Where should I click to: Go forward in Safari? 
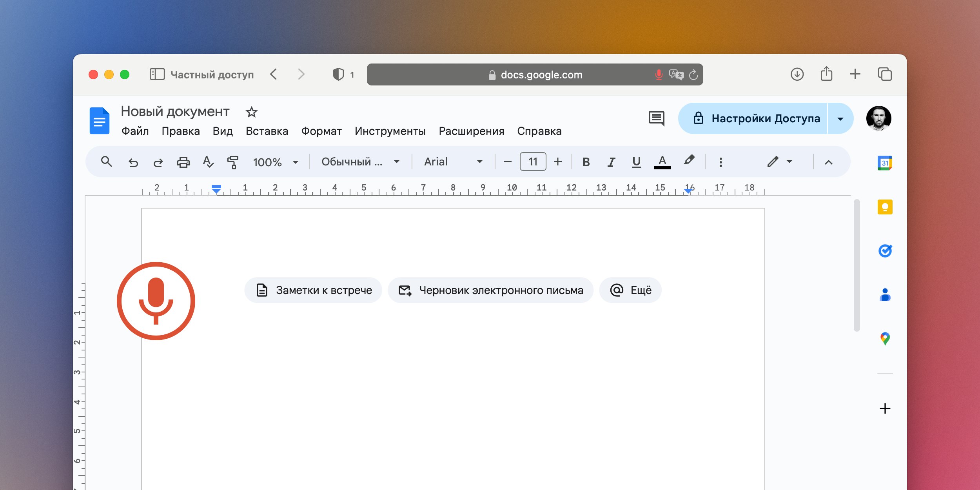[301, 74]
